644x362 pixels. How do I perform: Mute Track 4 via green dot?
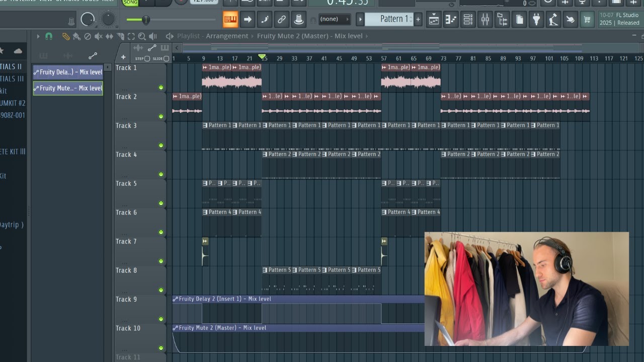[161, 174]
